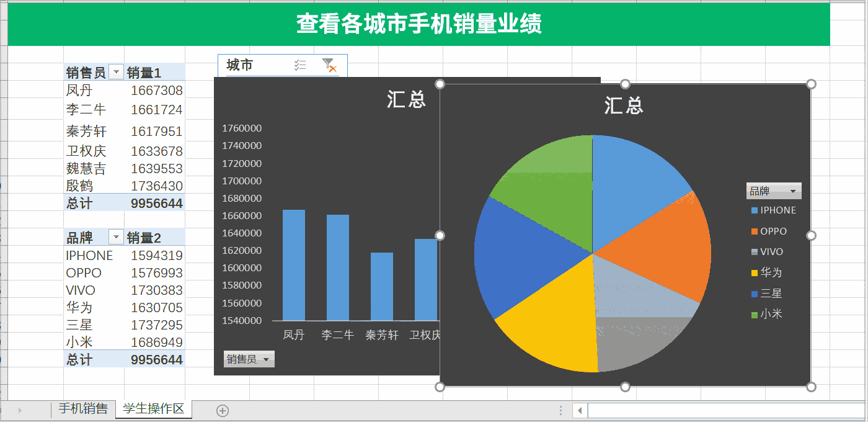Click cell with value 1576993
The width and height of the screenshot is (868, 422).
154,272
